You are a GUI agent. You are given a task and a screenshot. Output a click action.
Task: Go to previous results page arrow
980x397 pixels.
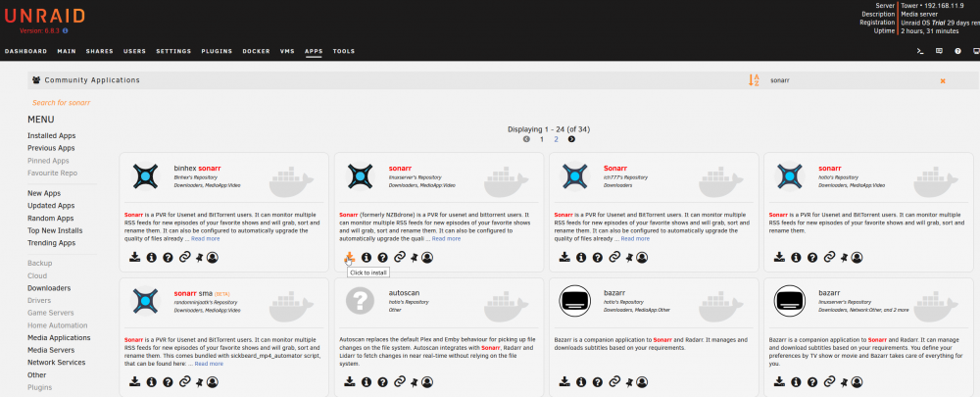click(x=527, y=139)
